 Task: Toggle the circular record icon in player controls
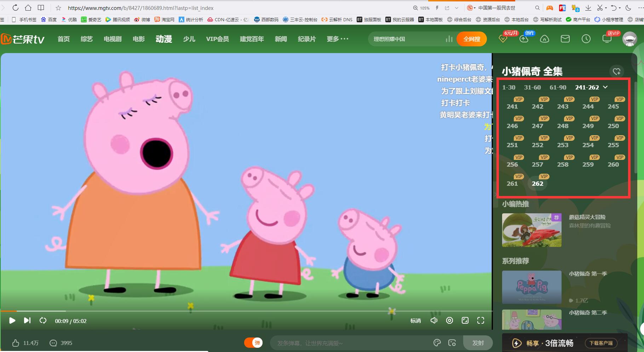[x=449, y=321]
